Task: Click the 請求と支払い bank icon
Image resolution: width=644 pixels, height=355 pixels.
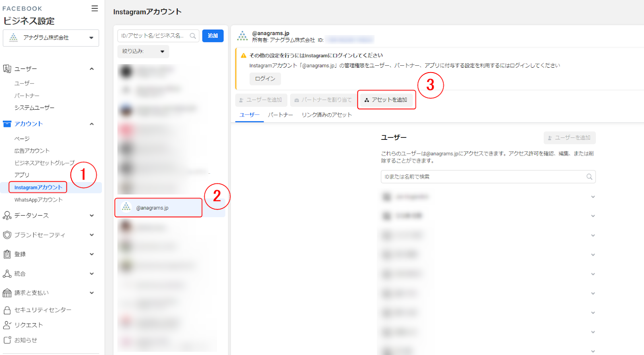Action: click(x=7, y=293)
